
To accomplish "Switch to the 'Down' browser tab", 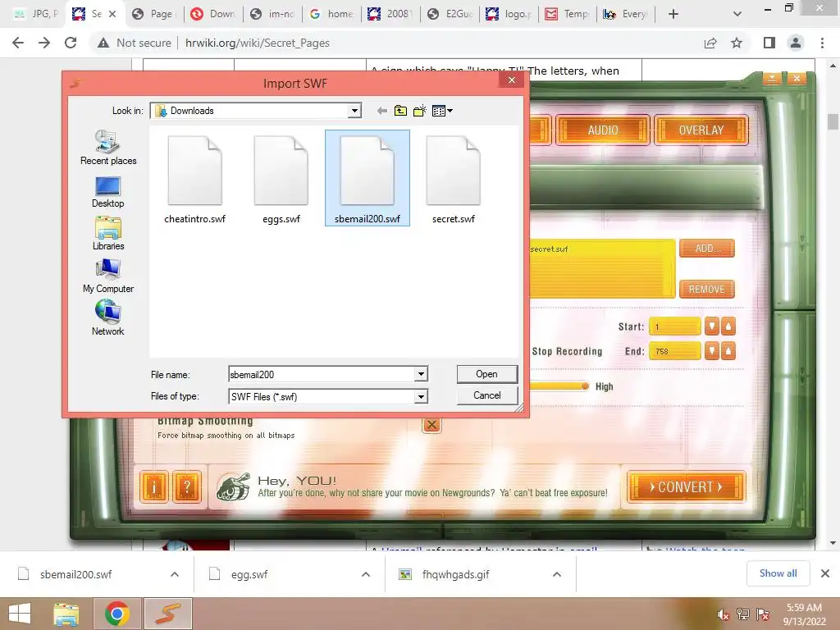I will [x=214, y=14].
